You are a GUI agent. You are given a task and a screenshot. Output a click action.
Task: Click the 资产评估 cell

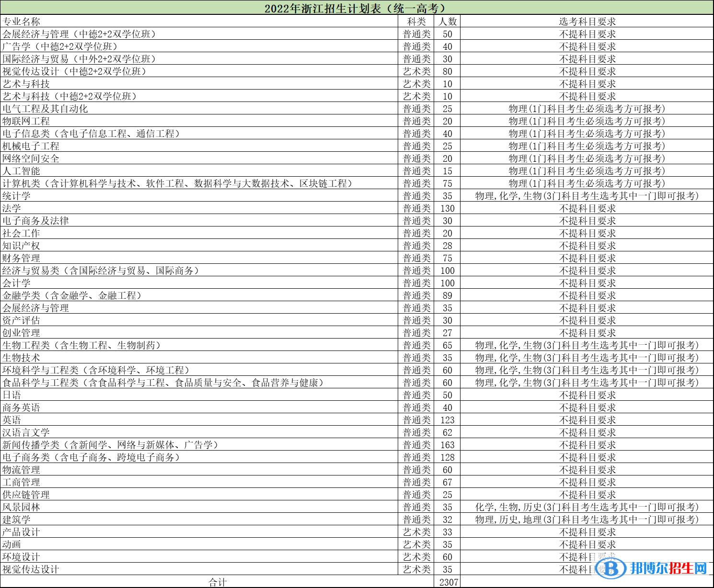click(x=199, y=320)
